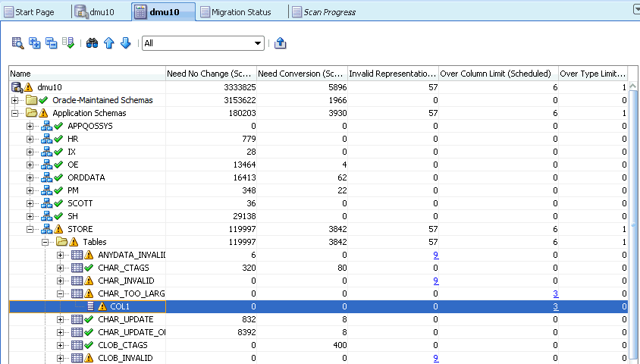Click the blue up arrow icon
The height and width of the screenshot is (364, 640).
pyautogui.click(x=108, y=43)
